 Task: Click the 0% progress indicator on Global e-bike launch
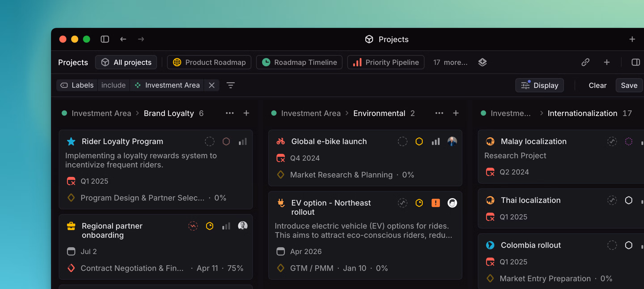coord(408,175)
